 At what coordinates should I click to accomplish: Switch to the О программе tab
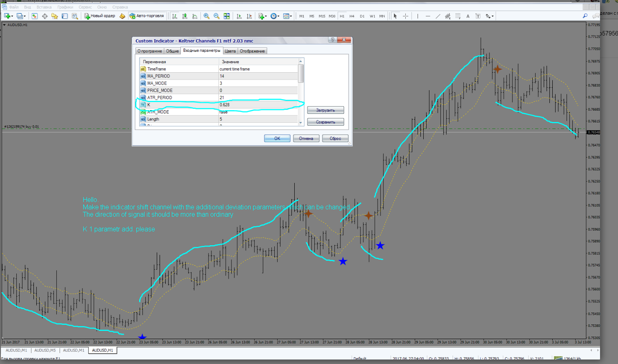click(x=150, y=51)
